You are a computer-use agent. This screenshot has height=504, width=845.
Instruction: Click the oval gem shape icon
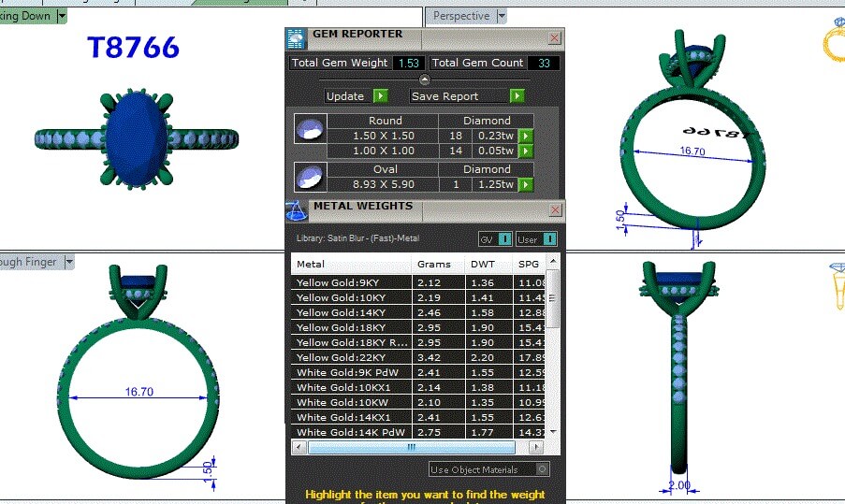click(x=307, y=177)
